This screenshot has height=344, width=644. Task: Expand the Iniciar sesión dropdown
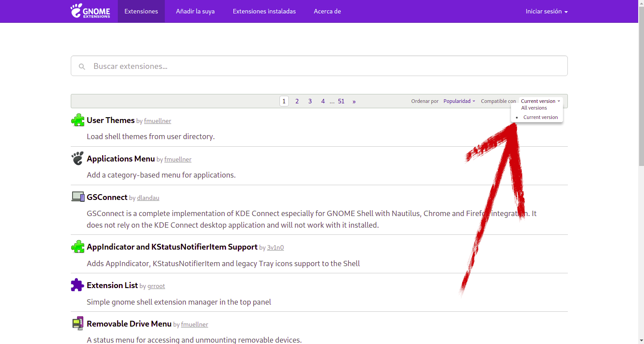(x=546, y=11)
